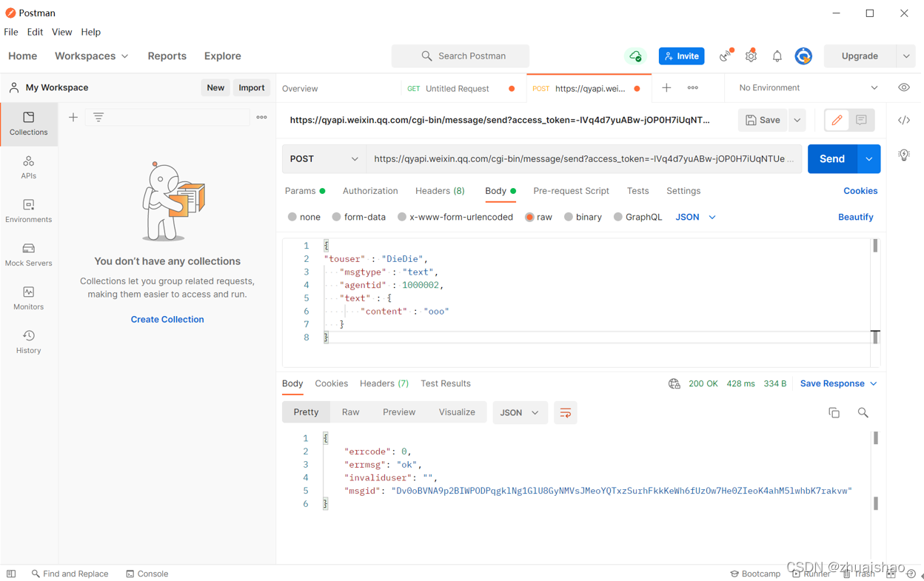
Task: Open Mock Servers in the sidebar
Action: [x=29, y=255]
